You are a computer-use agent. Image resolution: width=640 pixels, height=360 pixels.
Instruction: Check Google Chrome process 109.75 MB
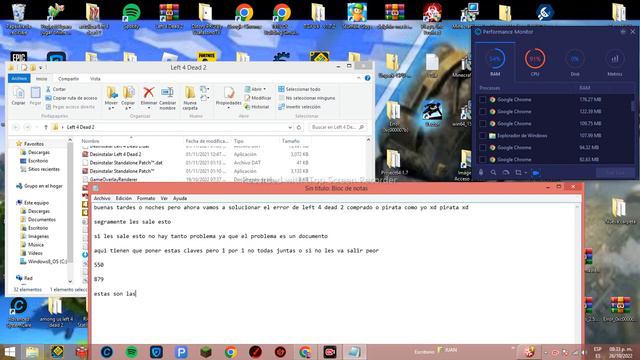[x=482, y=124]
